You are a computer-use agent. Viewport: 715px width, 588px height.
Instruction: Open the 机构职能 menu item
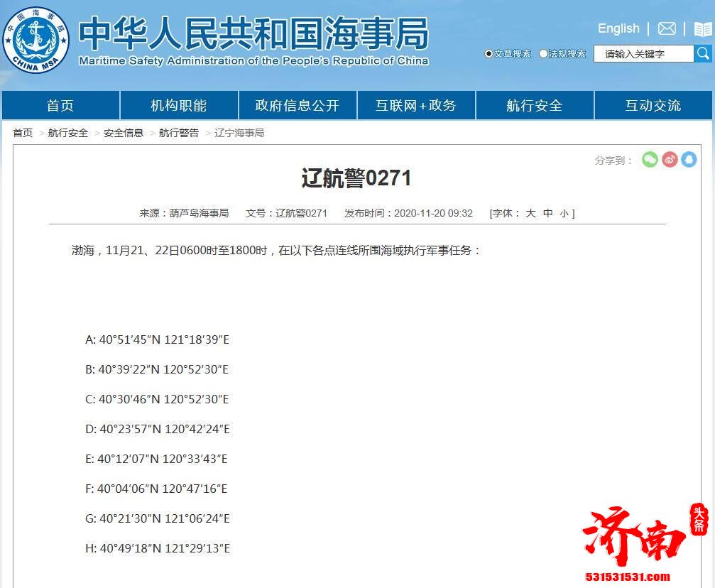(x=178, y=105)
